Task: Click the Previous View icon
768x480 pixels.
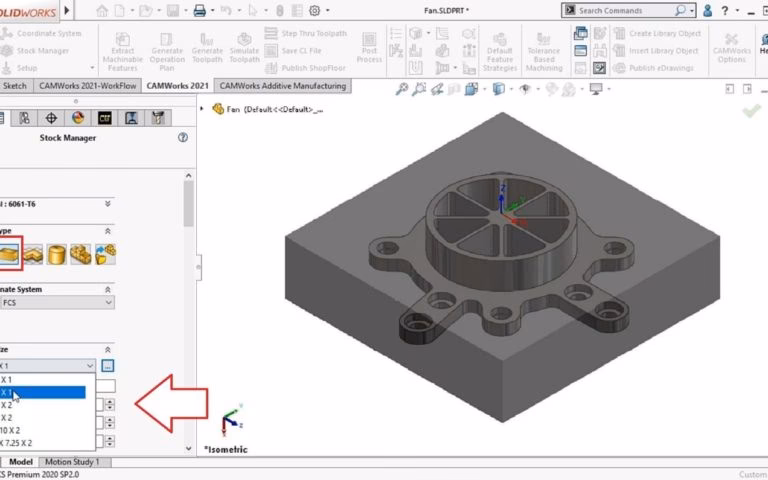Action: click(437, 89)
